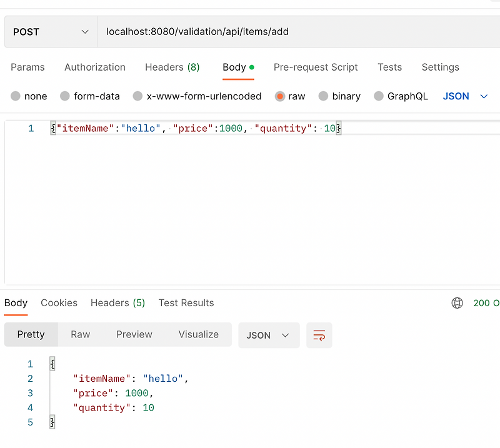Open the blue JSON body format dropdown

coord(465,96)
